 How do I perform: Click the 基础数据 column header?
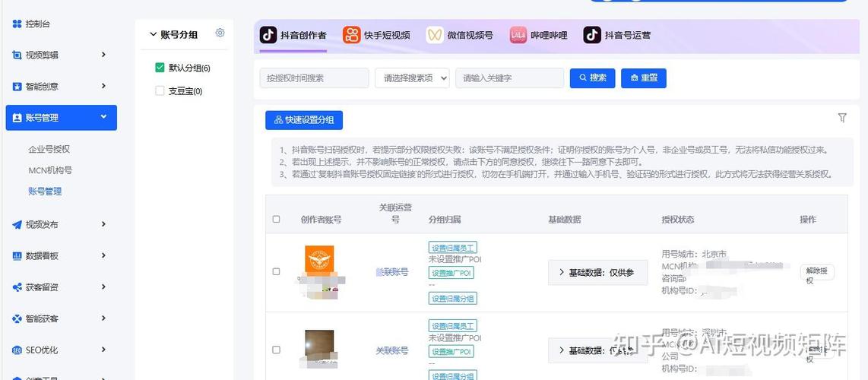pyautogui.click(x=564, y=220)
